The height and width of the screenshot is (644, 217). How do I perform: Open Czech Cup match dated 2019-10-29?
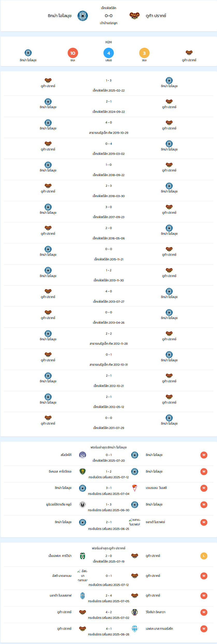[109, 127]
